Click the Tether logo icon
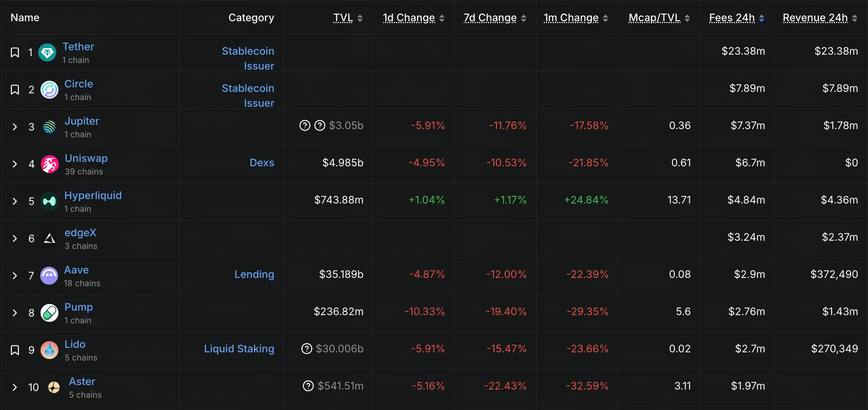 click(47, 52)
